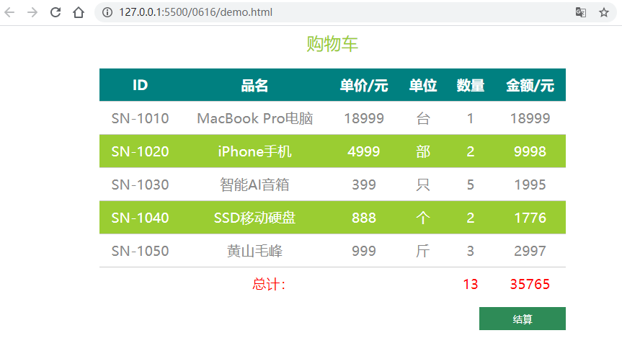This screenshot has width=622, height=364.
Task: Click the 999 unit price
Action: 364,251
